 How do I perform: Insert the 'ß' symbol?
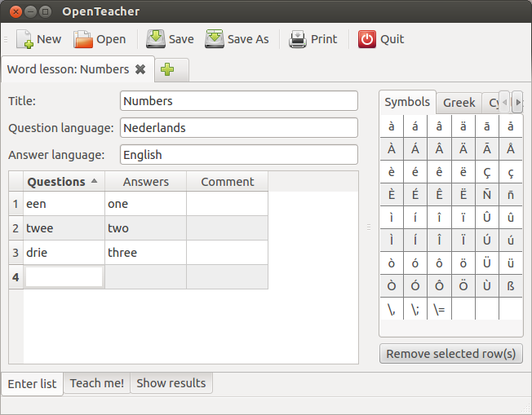pyautogui.click(x=511, y=286)
